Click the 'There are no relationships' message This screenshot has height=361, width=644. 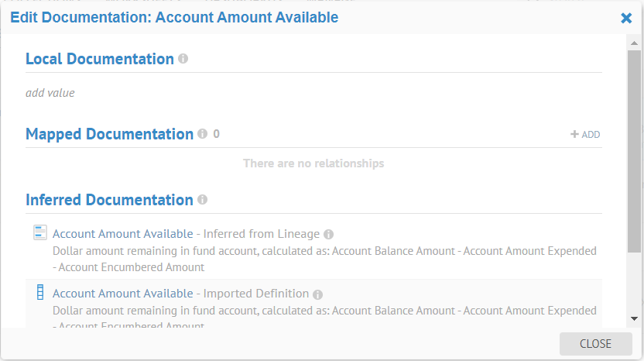(313, 163)
